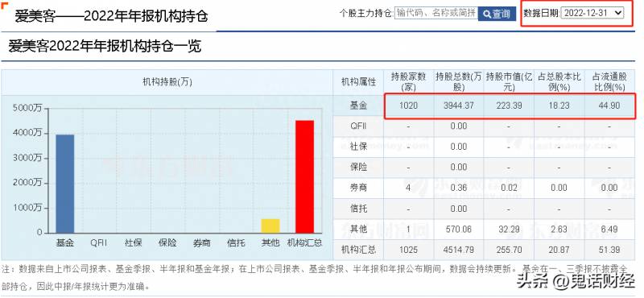Click the 223.39 market value cell
The height and width of the screenshot is (298, 644).
click(x=509, y=106)
